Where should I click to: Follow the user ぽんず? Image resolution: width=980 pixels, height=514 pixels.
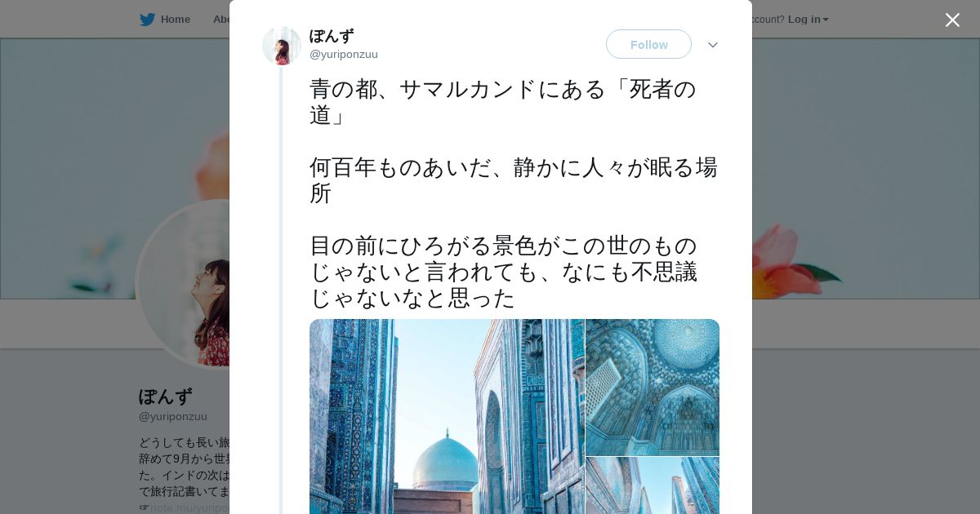(648, 44)
